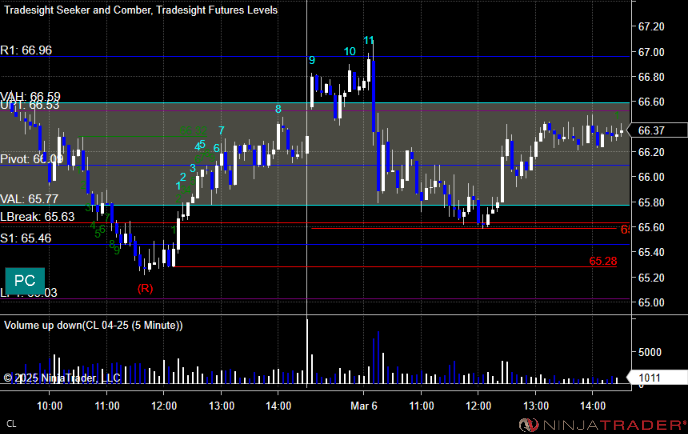Click the 5000 volume axis label

[x=650, y=352]
